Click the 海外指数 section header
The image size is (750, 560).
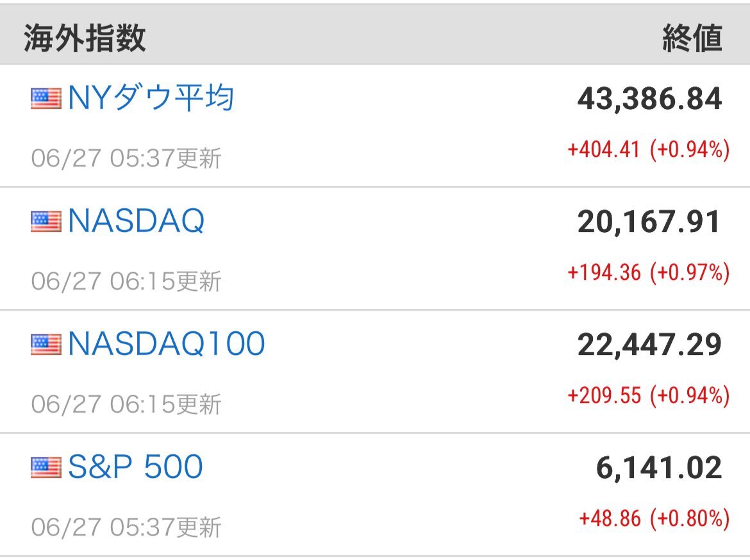pos(85,38)
